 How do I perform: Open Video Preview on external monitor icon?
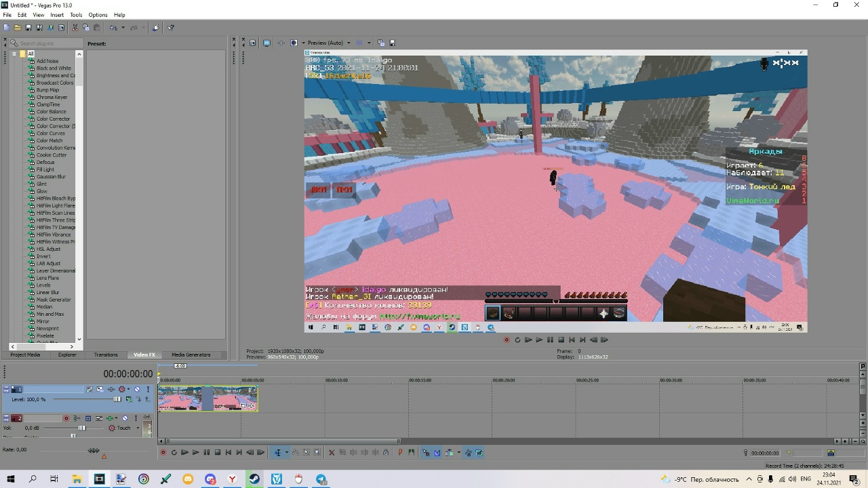tap(267, 43)
